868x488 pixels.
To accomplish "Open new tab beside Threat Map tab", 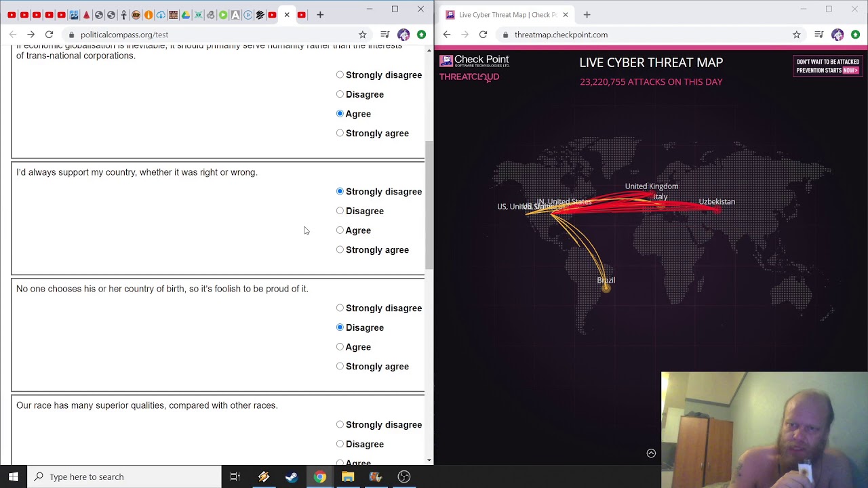I will pos(587,15).
